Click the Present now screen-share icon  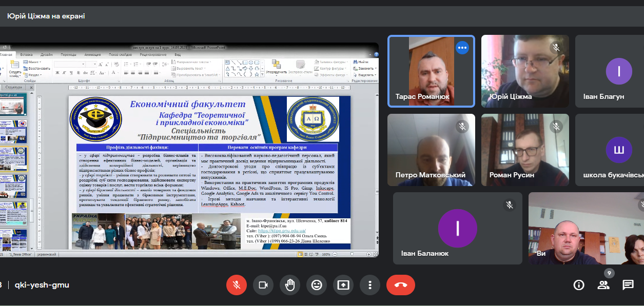[343, 285]
